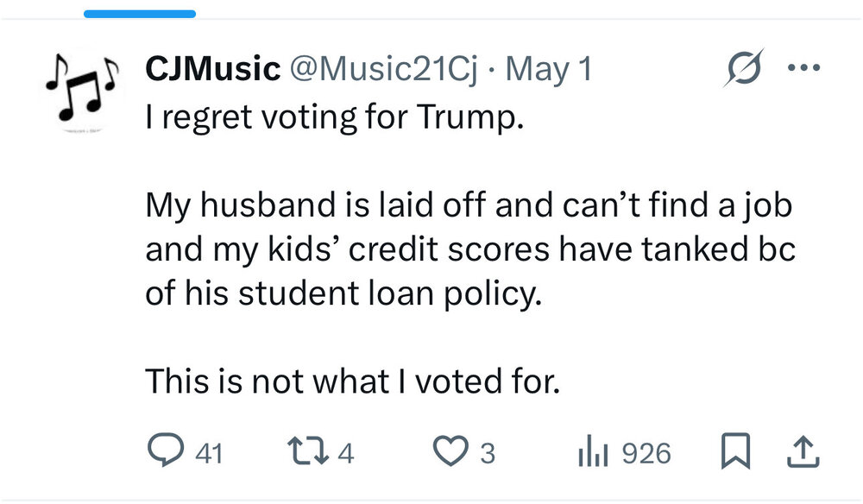Screen dimensions: 863x504
Task: Click the like count of 3
Action: click(488, 453)
